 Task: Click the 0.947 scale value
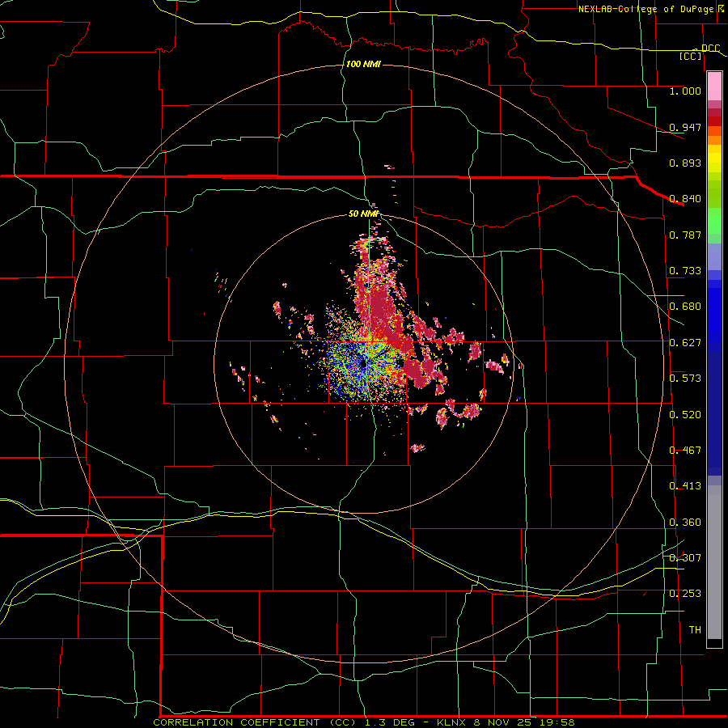[x=685, y=127]
